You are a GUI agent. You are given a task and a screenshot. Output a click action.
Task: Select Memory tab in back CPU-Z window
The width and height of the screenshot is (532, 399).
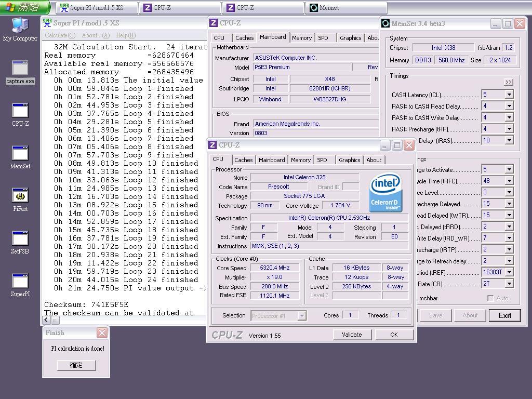[302, 38]
